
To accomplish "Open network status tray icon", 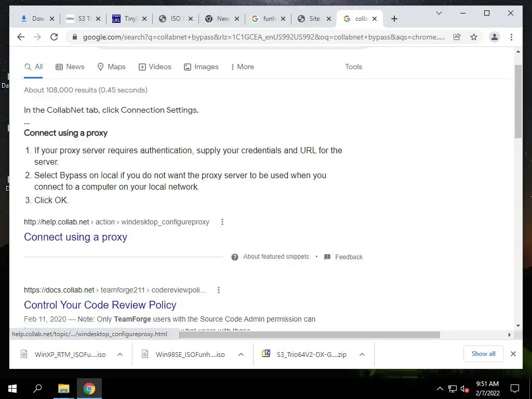I will point(453,389).
